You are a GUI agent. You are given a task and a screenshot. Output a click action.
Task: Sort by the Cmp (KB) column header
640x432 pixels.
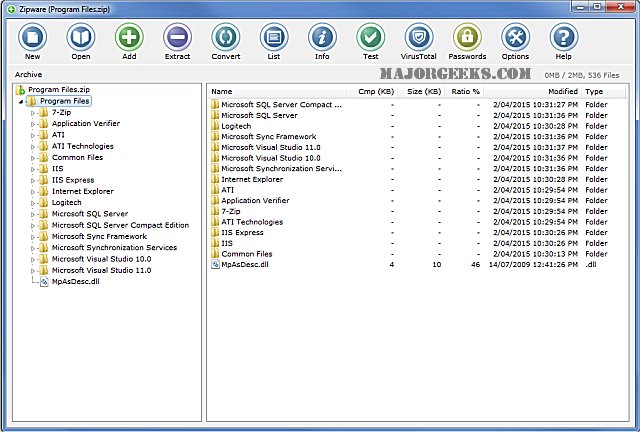pos(372,91)
